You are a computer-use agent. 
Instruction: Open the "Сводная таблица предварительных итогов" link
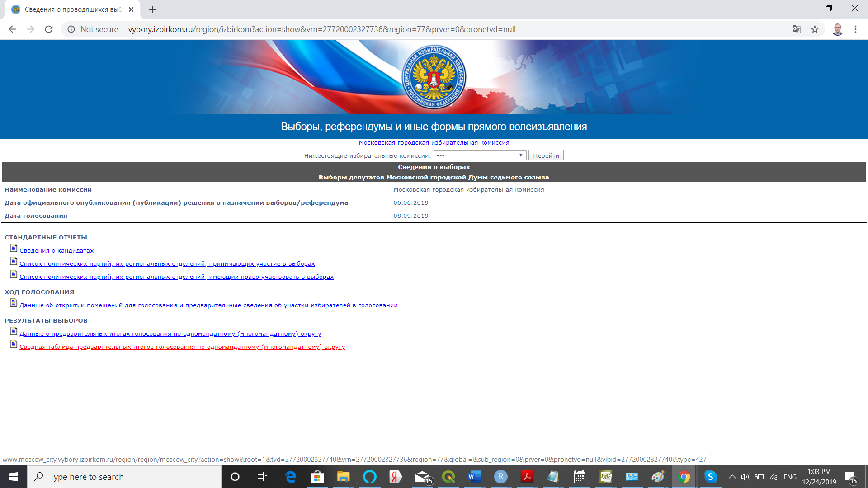coord(182,347)
